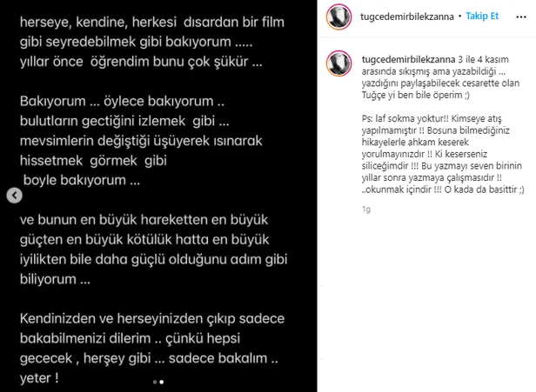Viewport: 536px width, 392px height.
Task: Open the three-dot more options menu
Action: coord(520,17)
